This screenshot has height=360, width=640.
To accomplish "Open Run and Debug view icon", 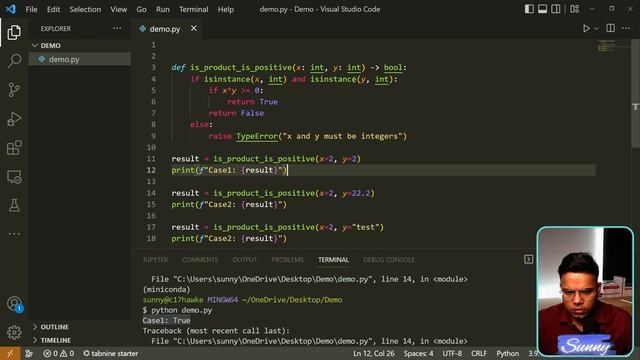I will tap(14, 119).
